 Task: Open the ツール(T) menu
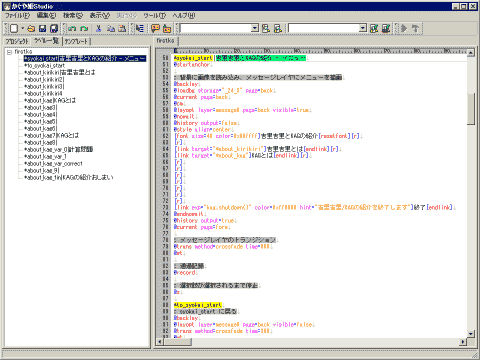[155, 15]
